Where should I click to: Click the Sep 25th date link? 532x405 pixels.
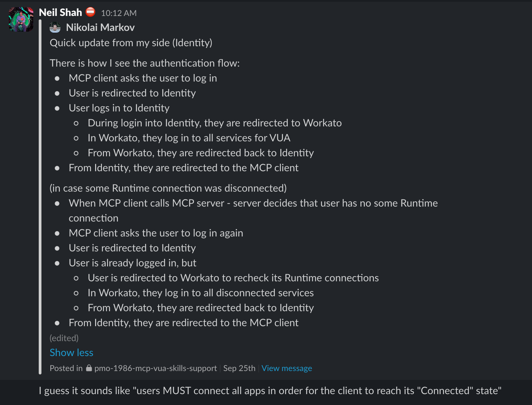click(239, 368)
